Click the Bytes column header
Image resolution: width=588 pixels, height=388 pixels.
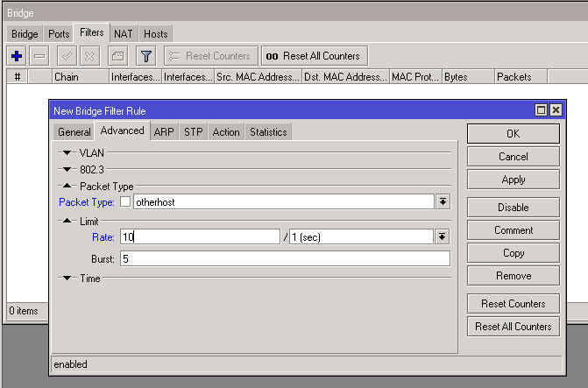(x=468, y=77)
